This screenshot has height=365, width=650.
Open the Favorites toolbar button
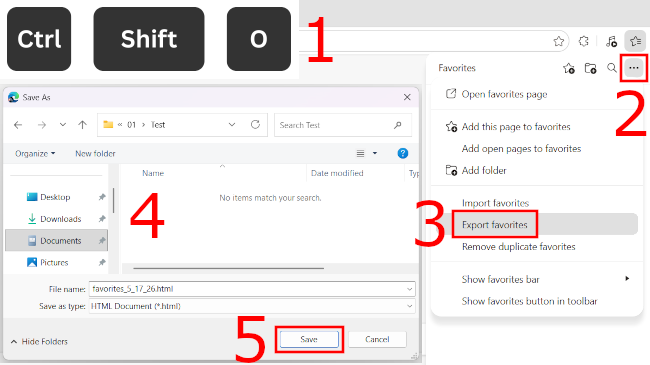point(635,41)
